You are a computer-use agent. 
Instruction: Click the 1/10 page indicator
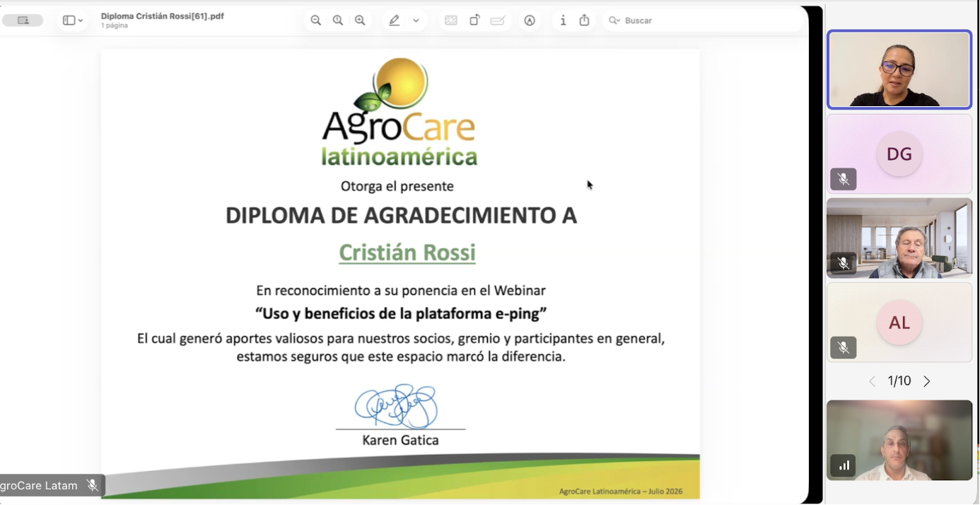(899, 381)
